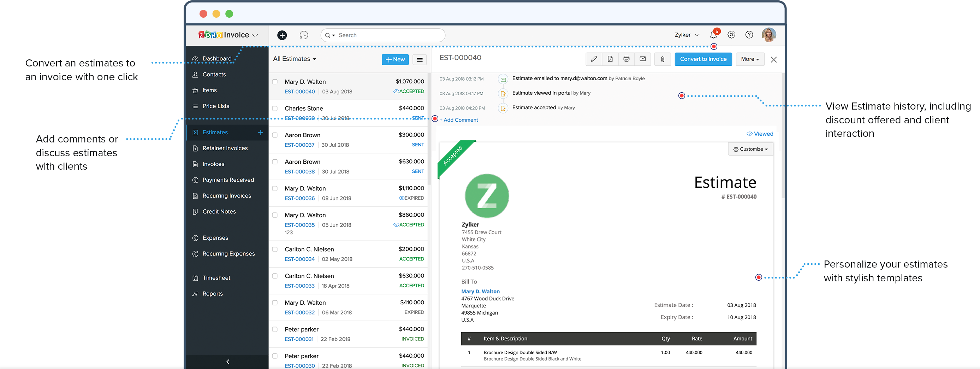Click the settings gear icon

tap(731, 35)
